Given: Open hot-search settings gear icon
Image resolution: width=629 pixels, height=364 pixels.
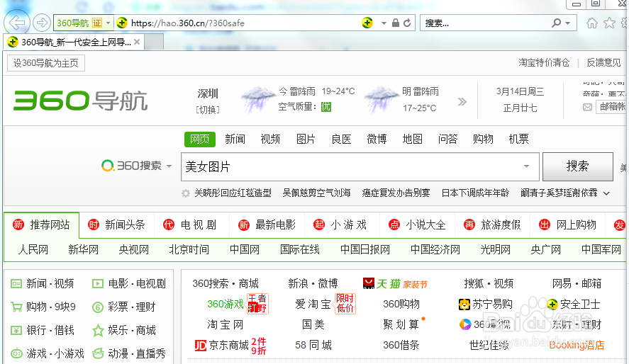Looking at the screenshot, I should [185, 193].
